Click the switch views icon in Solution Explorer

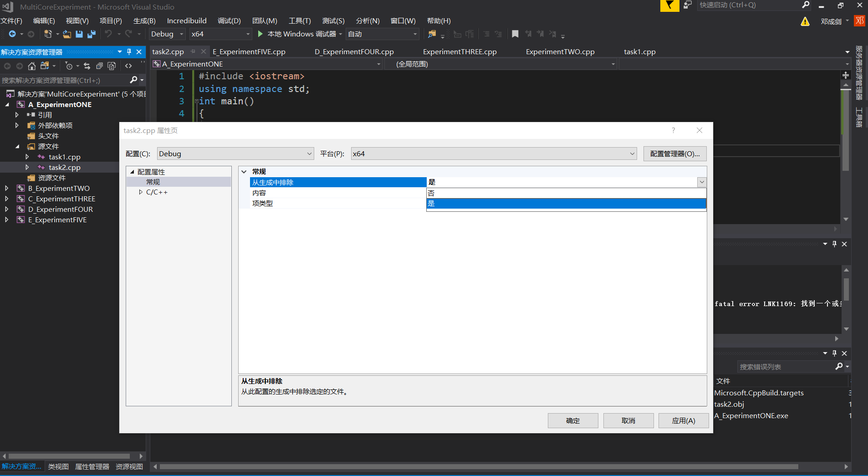point(44,66)
